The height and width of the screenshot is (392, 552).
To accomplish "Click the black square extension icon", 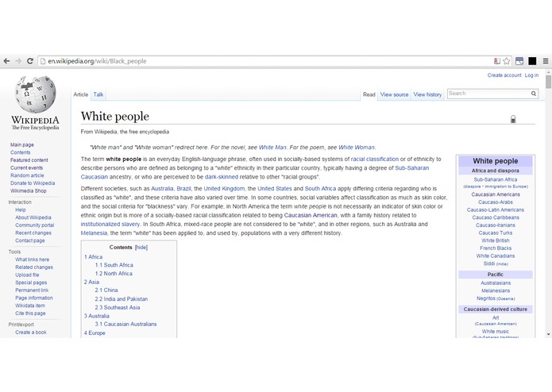I will tap(532, 61).
